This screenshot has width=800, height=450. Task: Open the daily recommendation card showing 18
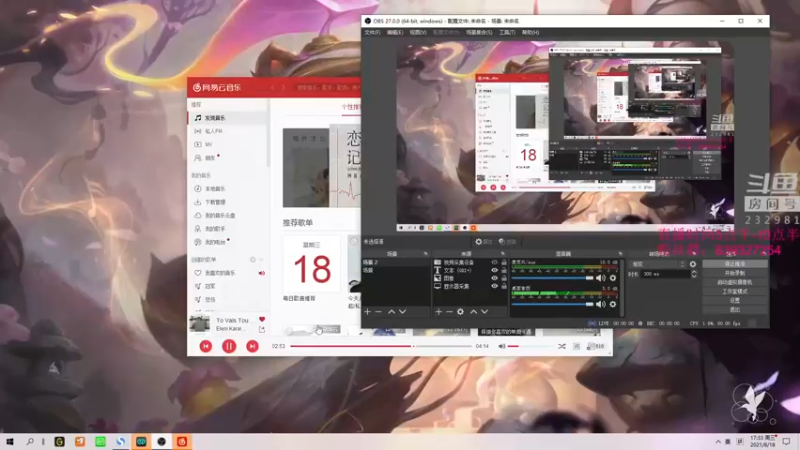click(312, 264)
